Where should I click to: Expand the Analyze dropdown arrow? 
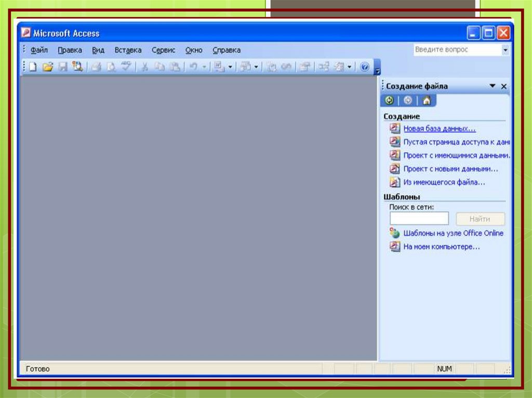[x=256, y=67]
